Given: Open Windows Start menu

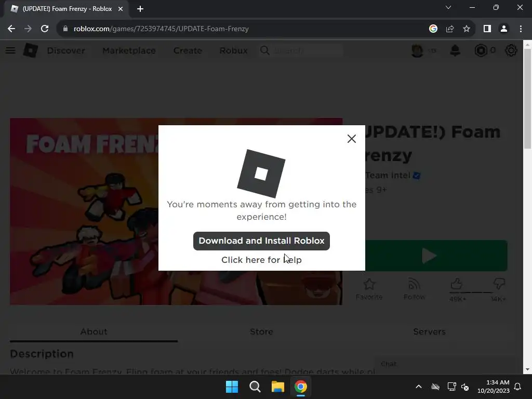Looking at the screenshot, I should point(232,387).
